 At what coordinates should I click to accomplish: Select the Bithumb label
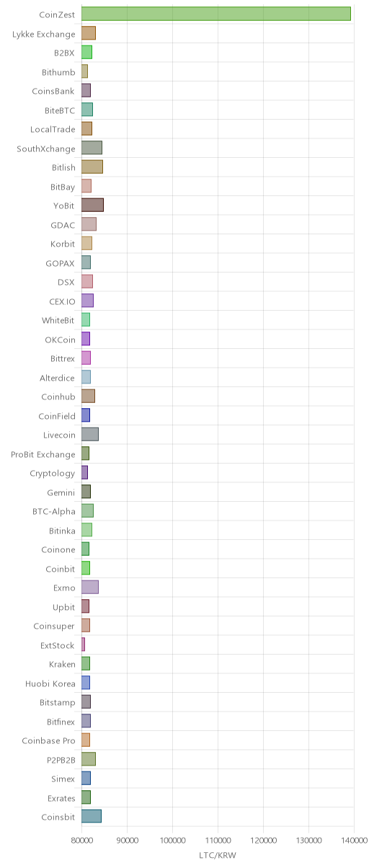tap(58, 71)
